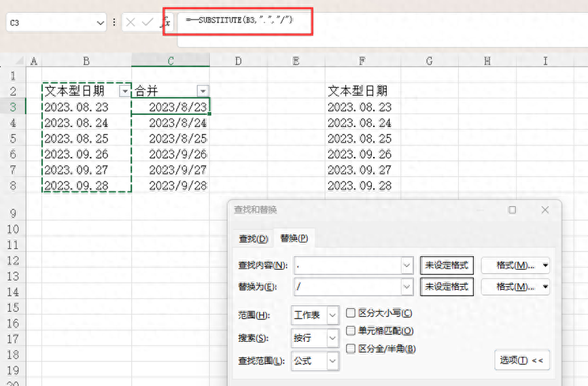Viewport: 588px width, 386px height.
Task: Select cell F6 containing 2023.09.26
Action: [x=362, y=154]
